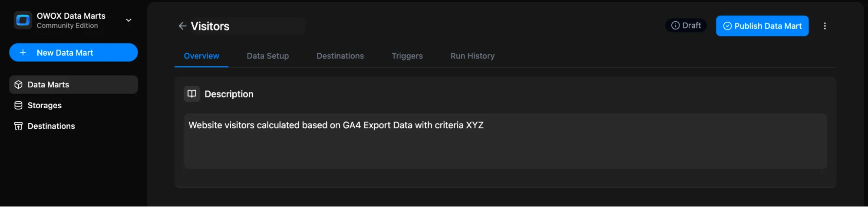The image size is (868, 207).
Task: Publish the Data Mart
Action: (x=762, y=26)
